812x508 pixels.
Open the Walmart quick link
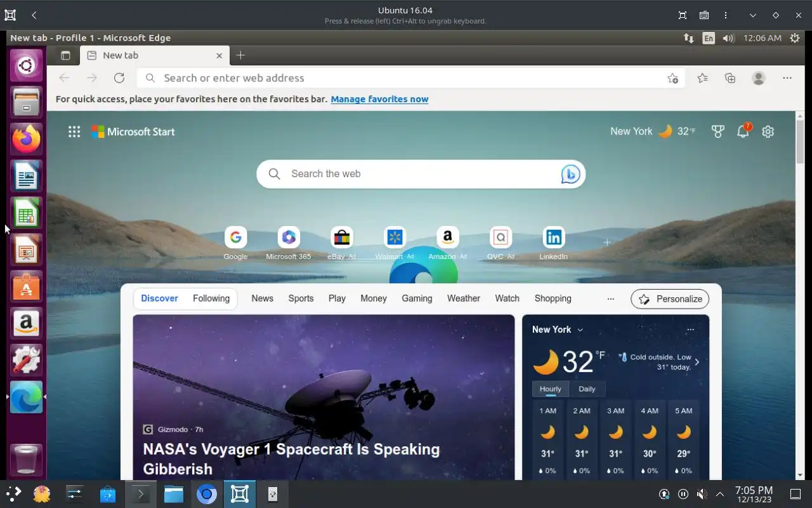click(395, 243)
